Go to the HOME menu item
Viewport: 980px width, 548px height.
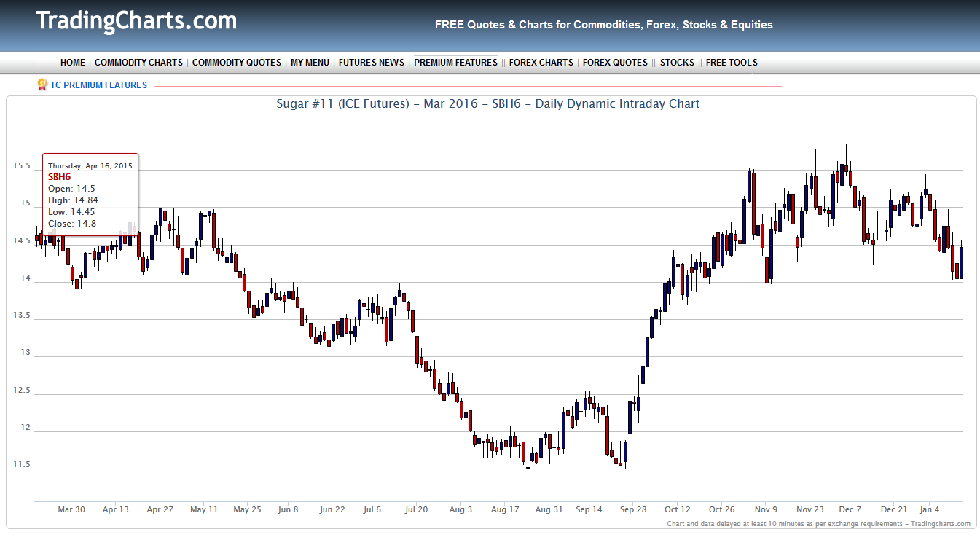click(73, 63)
